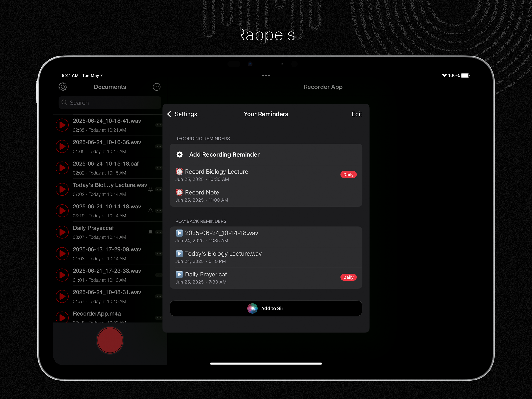The width and height of the screenshot is (532, 399).
Task: Tap bell icon on 2025-06-24_10-14-18.wav row
Action: click(x=151, y=211)
